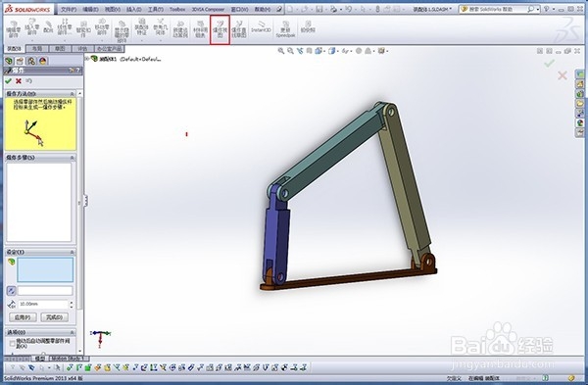The width and height of the screenshot is (588, 385).
Task: Click the green OK checkmark in PropertyManager
Action: [8, 81]
